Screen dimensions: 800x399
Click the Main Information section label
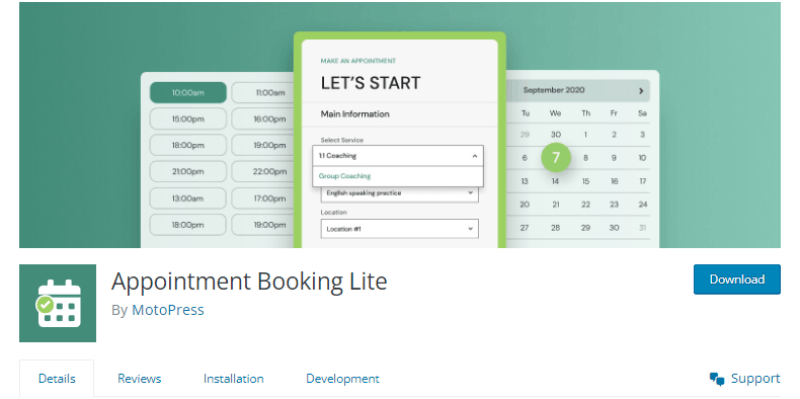coord(355,114)
